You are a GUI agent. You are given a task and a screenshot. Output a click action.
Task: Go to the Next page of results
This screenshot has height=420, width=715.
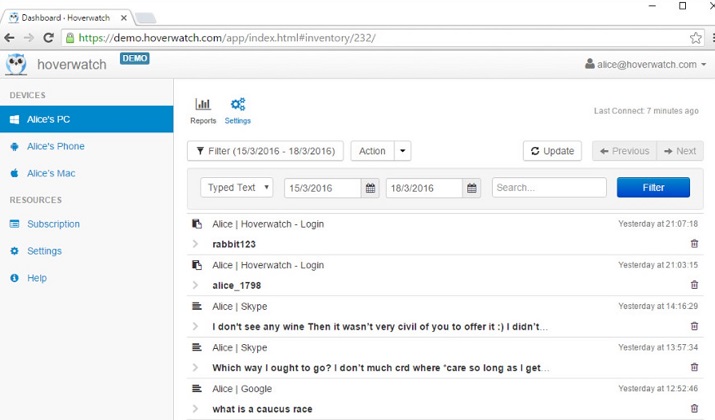coord(680,151)
